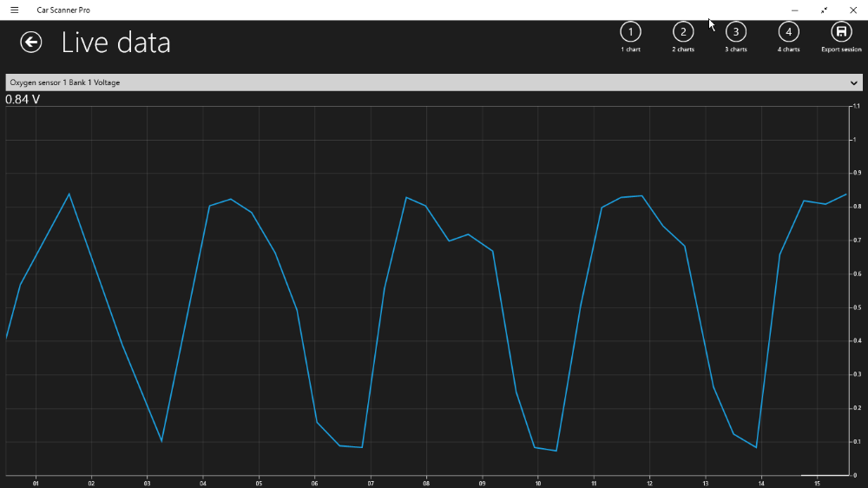Click the 0.84 V current reading
The height and width of the screenshot is (488, 868).
[x=23, y=99]
